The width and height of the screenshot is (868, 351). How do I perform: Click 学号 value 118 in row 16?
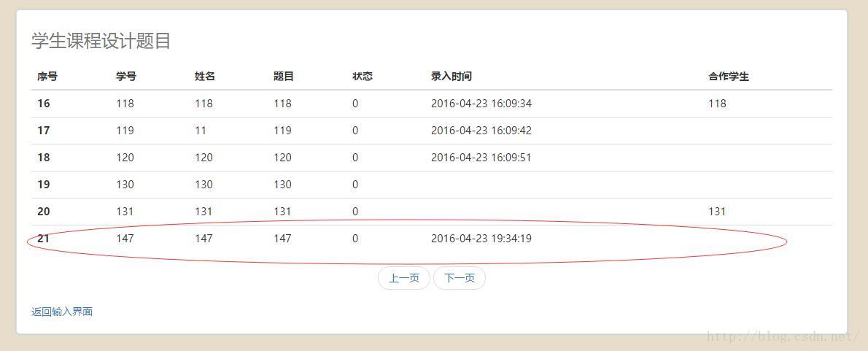tap(125, 104)
